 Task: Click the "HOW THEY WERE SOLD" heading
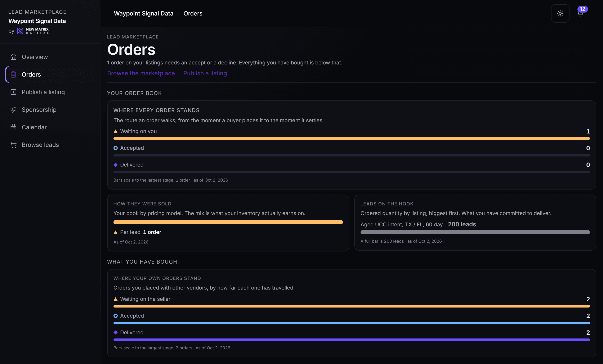click(x=142, y=204)
